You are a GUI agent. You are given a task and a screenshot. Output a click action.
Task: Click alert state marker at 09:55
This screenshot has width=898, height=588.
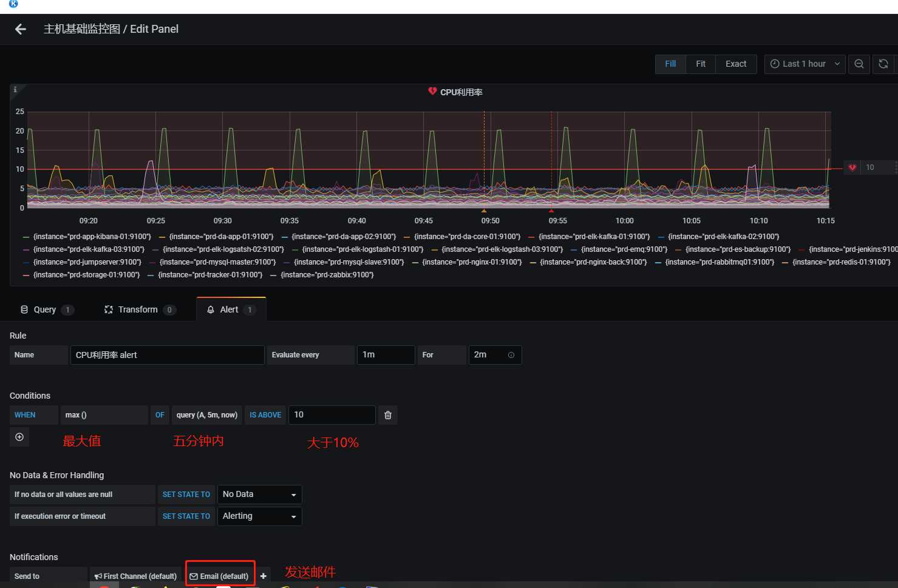click(551, 211)
